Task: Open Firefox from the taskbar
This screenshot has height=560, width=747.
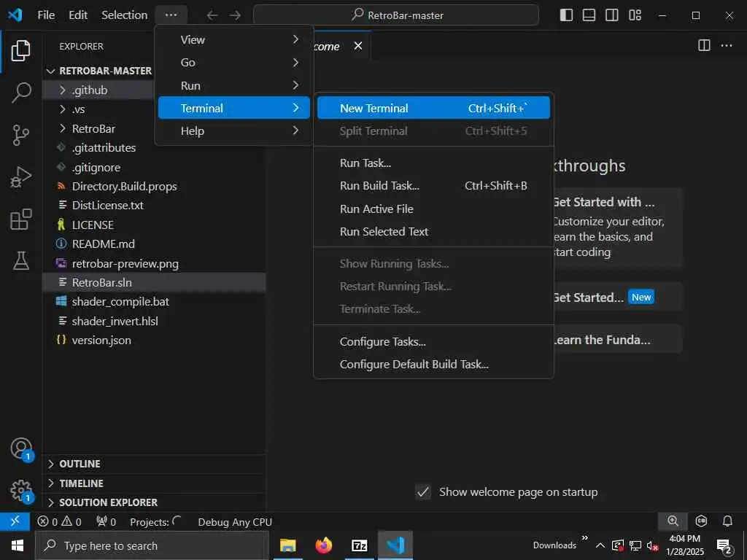Action: (323, 545)
